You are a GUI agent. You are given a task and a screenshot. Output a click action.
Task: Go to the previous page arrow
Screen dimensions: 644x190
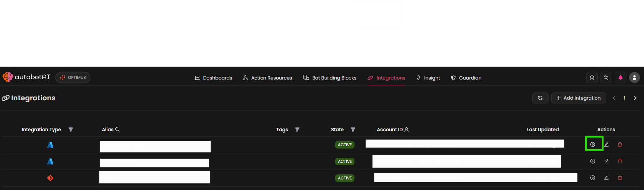(614, 98)
